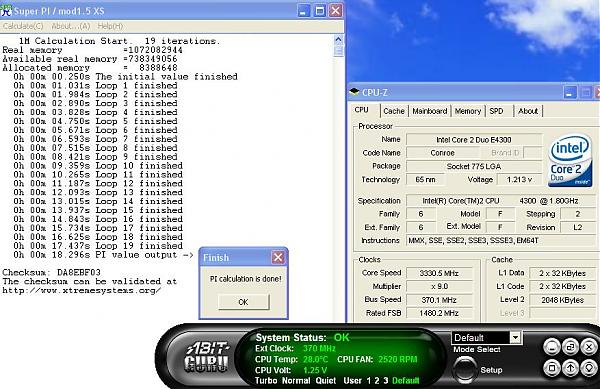Close the Super PI window
The height and width of the screenshot is (389, 600).
tap(336, 11)
